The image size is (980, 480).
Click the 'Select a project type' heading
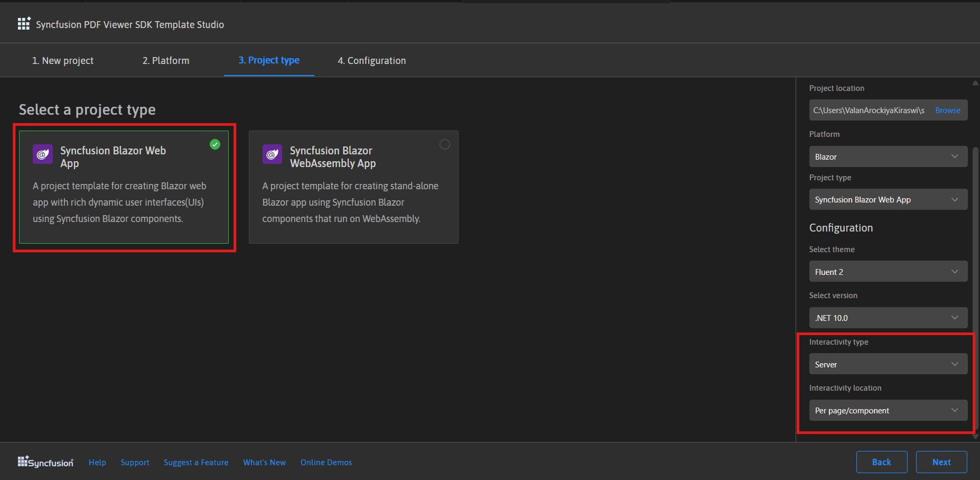pyautogui.click(x=87, y=110)
